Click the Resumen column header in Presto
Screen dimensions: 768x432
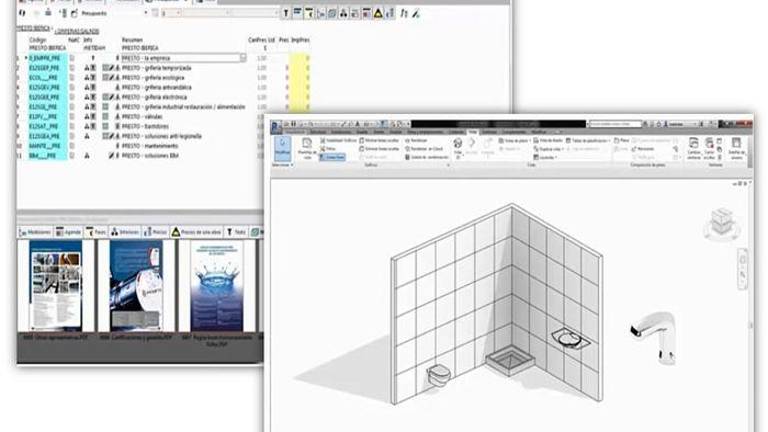pos(132,40)
